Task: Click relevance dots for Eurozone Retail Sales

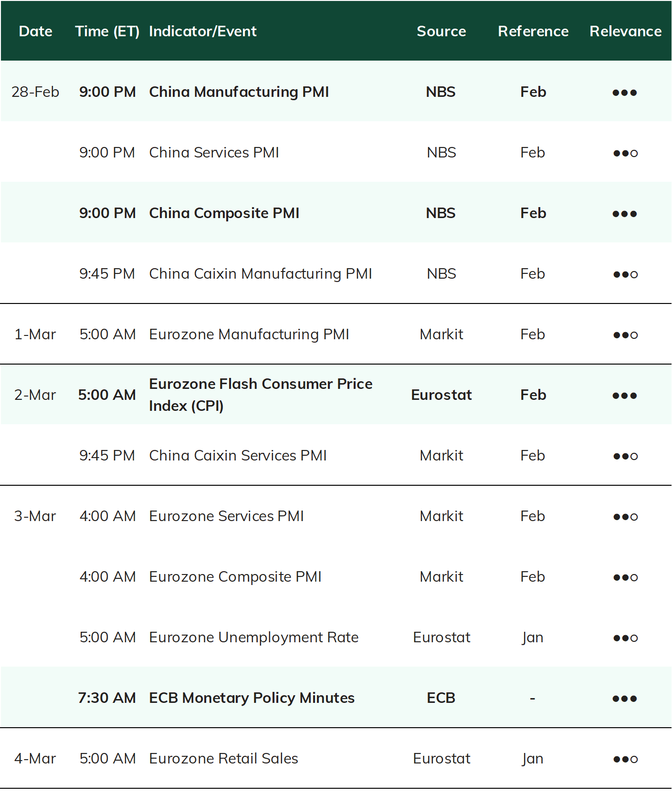Action: [625, 759]
